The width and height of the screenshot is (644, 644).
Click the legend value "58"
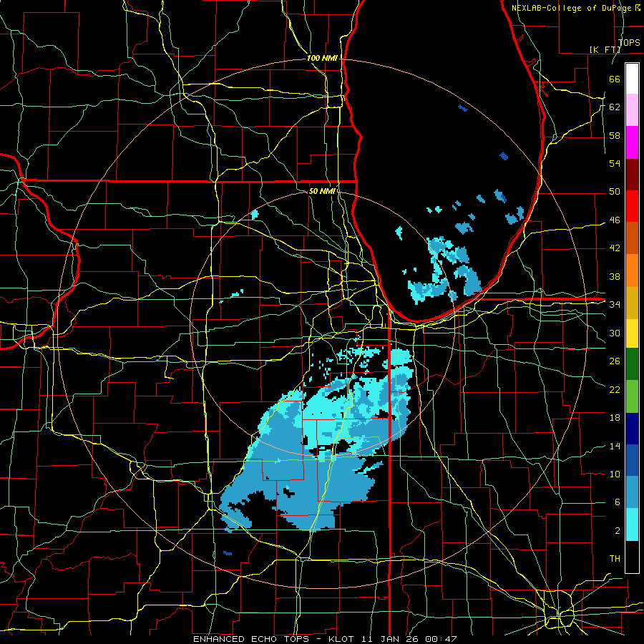tap(615, 135)
